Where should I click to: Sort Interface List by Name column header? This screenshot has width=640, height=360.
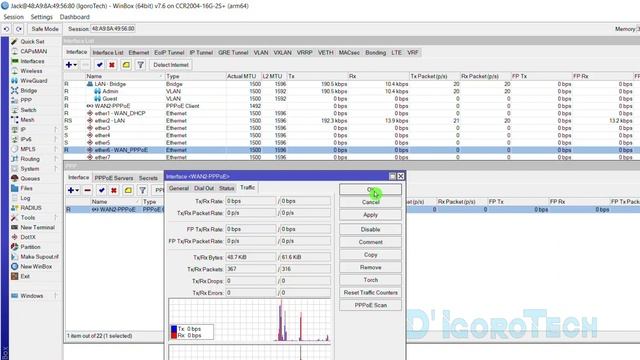click(124, 76)
